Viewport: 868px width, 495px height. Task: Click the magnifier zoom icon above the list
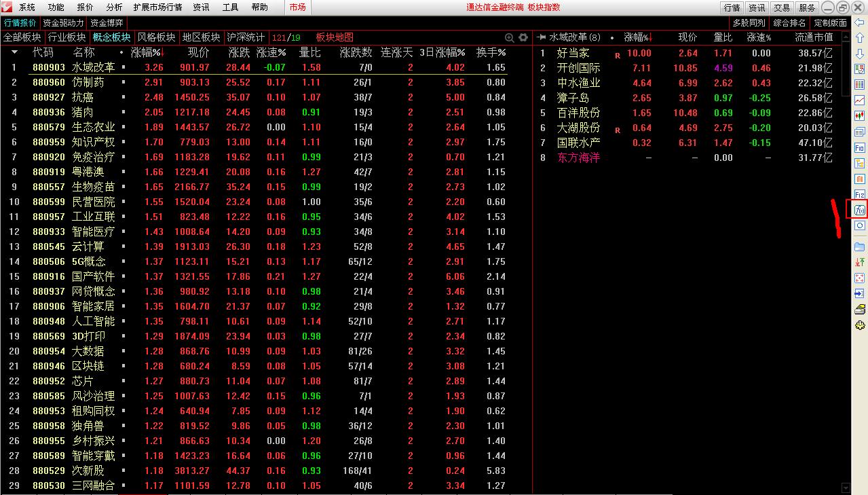(x=510, y=37)
